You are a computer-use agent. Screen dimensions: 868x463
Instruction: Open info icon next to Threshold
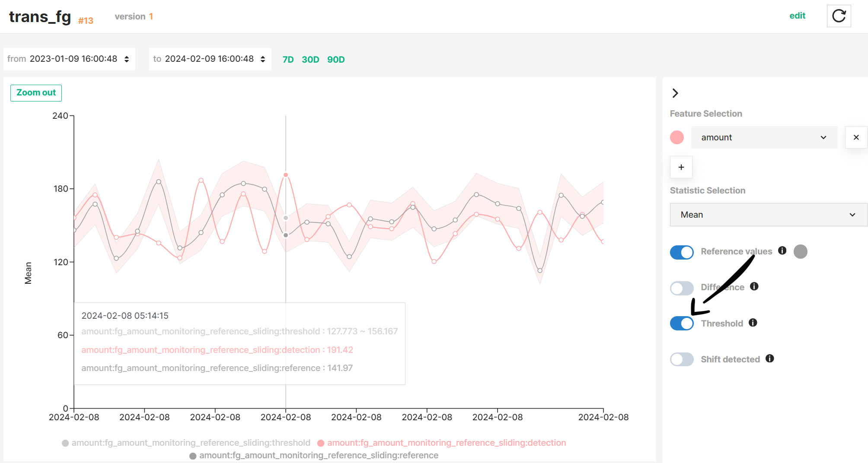(x=753, y=323)
